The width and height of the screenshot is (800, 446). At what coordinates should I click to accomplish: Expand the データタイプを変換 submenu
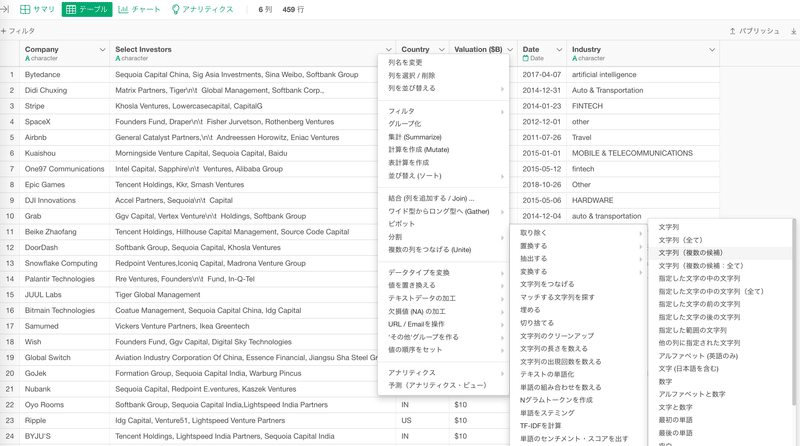(x=443, y=272)
